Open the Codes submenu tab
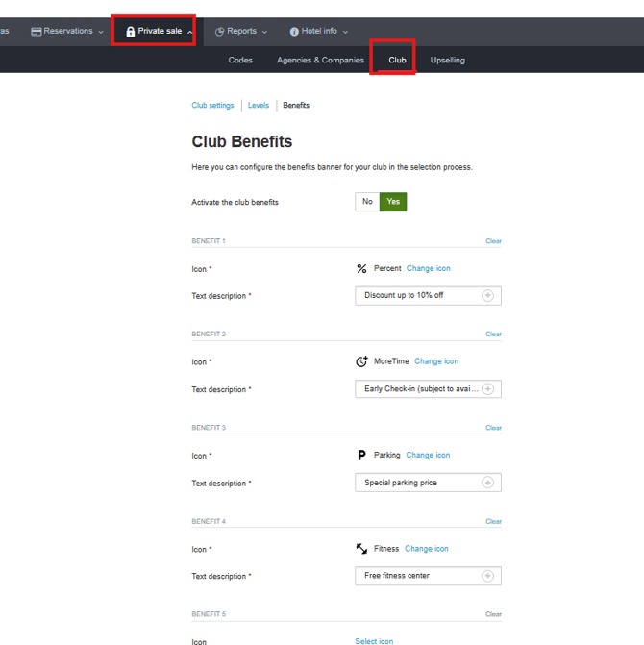Screen dimensions: 644x645 click(x=240, y=60)
